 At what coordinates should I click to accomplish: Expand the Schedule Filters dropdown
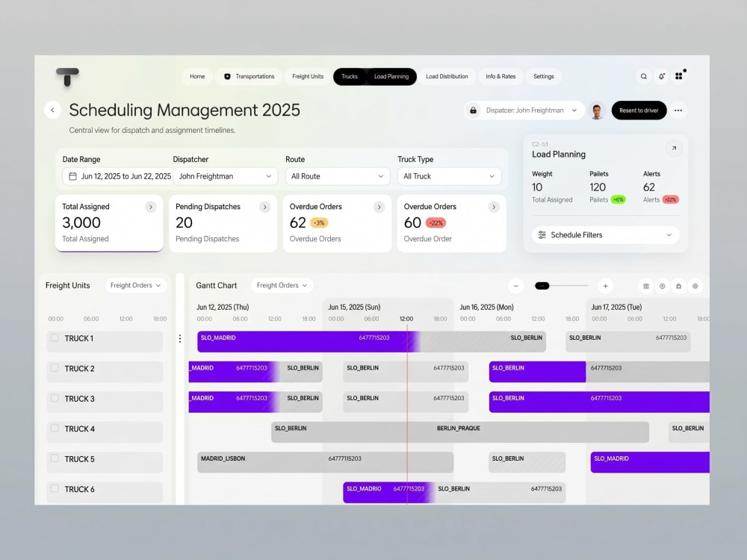pos(606,234)
